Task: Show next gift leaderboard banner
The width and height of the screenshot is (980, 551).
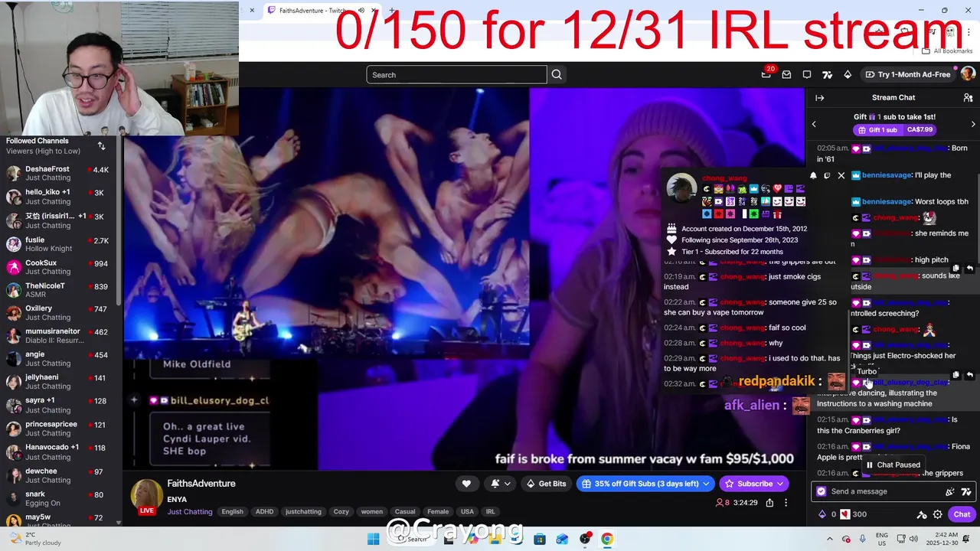Action: click(x=973, y=124)
